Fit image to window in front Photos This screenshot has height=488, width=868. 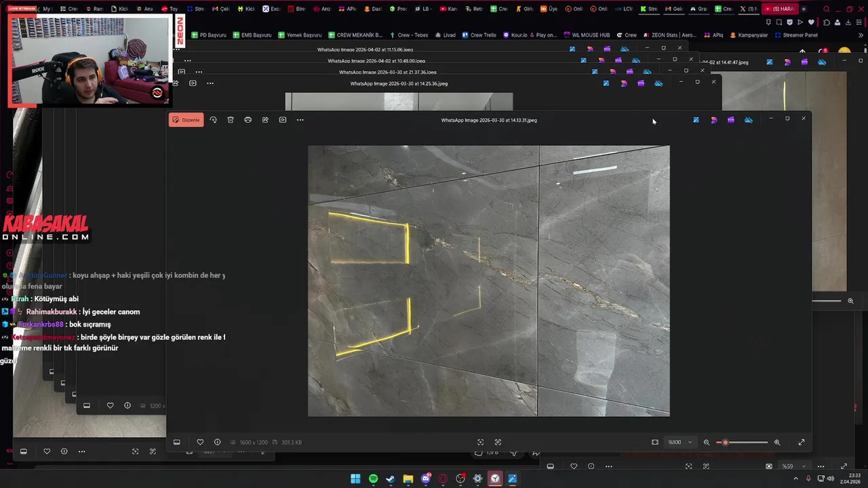tap(655, 442)
